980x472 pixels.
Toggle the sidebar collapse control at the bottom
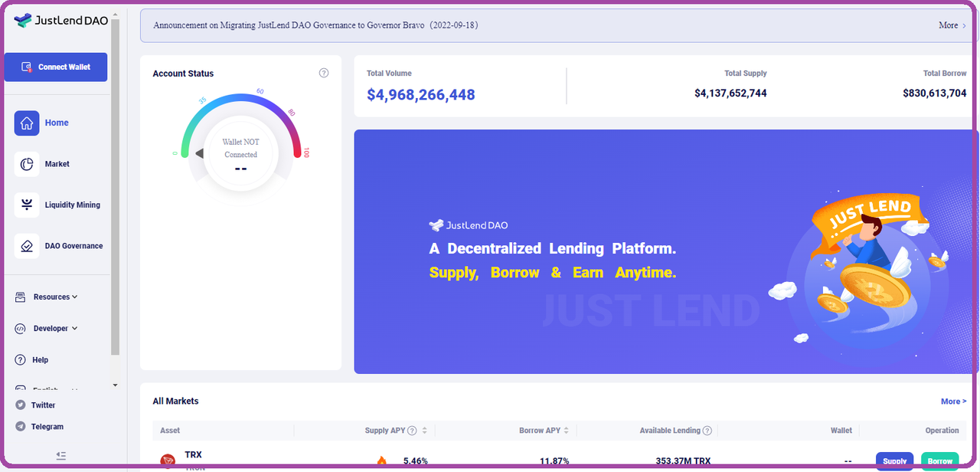[61, 455]
